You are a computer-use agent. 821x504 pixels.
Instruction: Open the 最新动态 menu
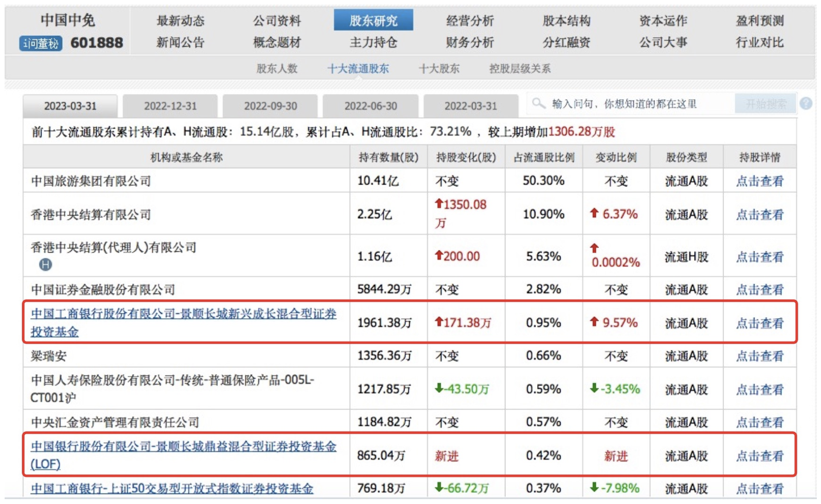pos(180,20)
